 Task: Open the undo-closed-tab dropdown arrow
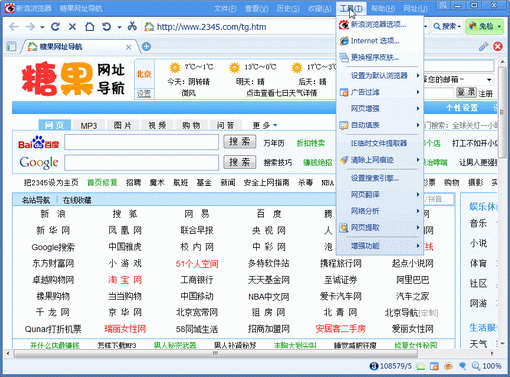click(x=119, y=27)
